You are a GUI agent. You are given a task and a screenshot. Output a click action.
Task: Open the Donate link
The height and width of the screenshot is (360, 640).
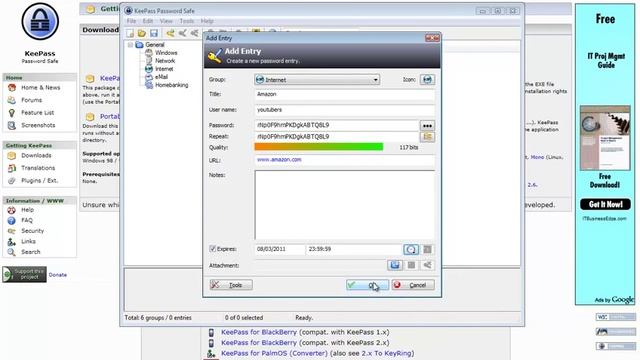click(x=58, y=275)
